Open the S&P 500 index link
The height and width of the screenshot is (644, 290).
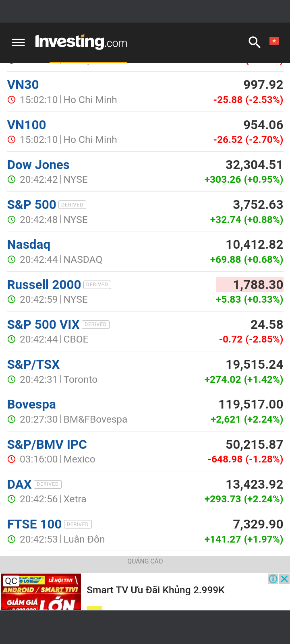tap(31, 204)
